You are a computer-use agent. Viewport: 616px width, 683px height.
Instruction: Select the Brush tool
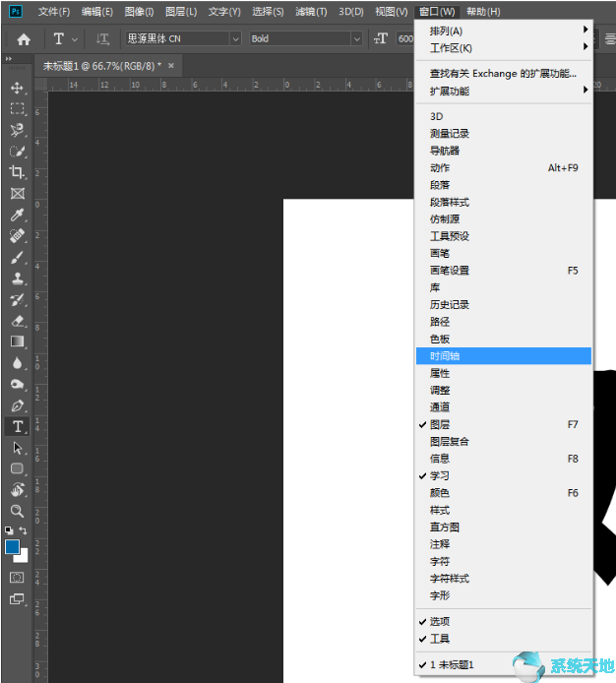(17, 257)
